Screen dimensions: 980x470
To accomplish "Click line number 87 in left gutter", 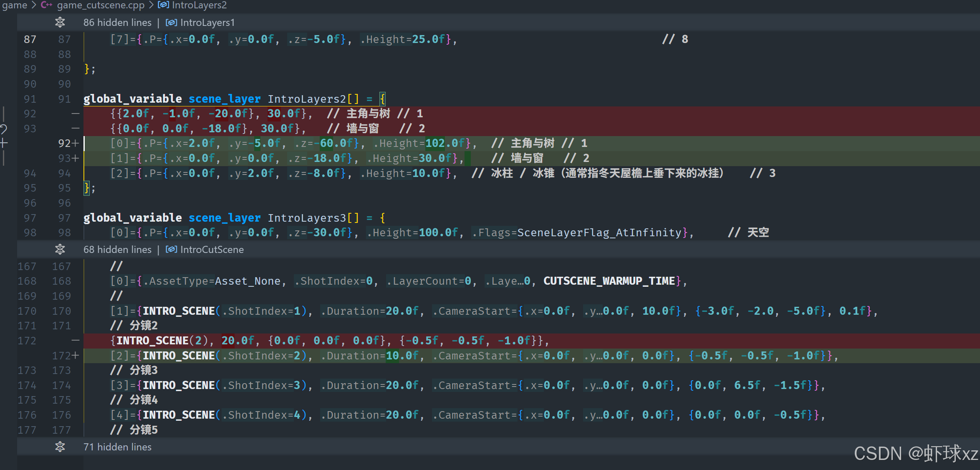I will point(30,39).
